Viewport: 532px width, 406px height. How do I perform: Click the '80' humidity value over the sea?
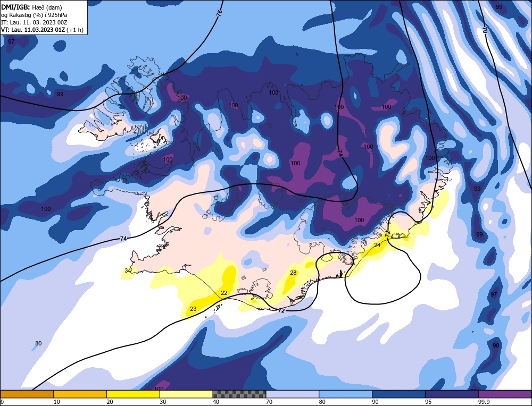click(38, 343)
